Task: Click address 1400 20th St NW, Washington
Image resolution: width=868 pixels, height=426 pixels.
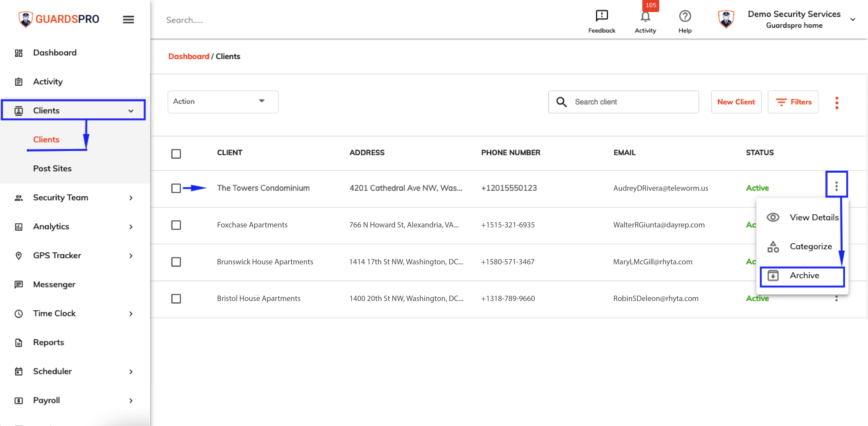Action: pos(406,299)
